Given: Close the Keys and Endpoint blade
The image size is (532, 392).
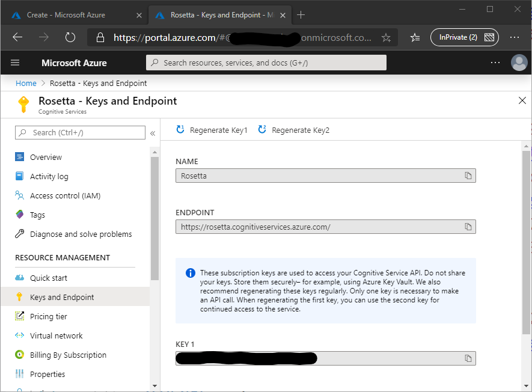Looking at the screenshot, I should [x=522, y=100].
